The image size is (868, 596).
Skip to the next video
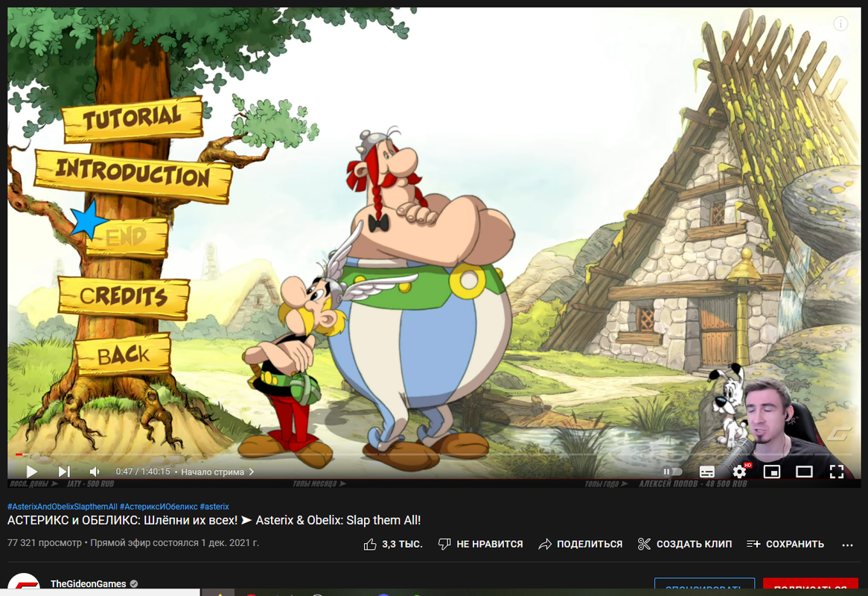coord(64,472)
